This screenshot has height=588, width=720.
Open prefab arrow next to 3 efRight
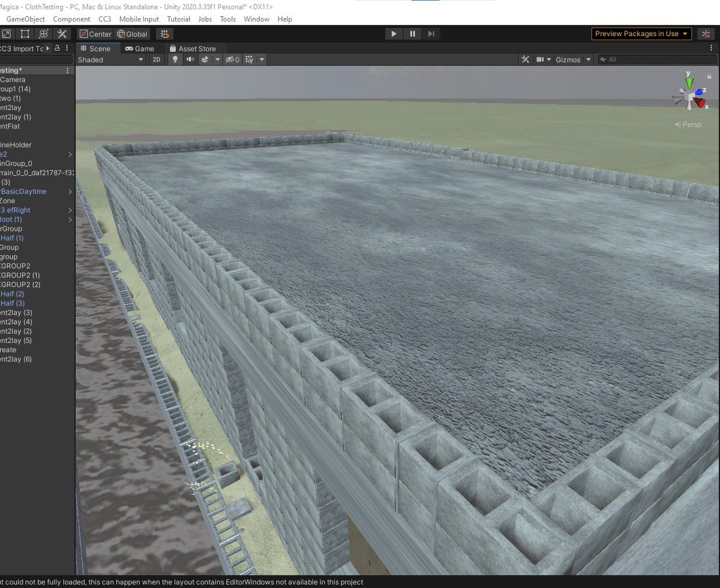pyautogui.click(x=70, y=210)
